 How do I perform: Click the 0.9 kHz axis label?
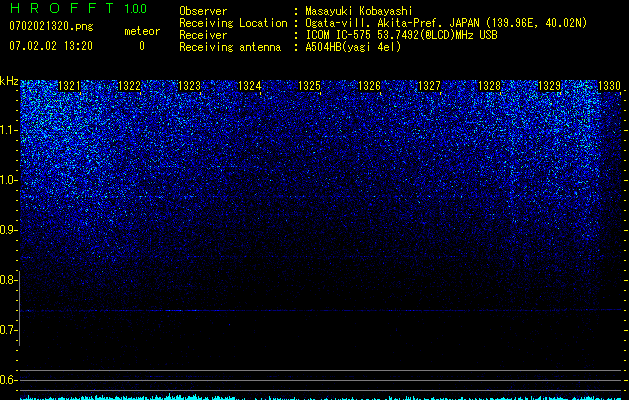coord(8,230)
